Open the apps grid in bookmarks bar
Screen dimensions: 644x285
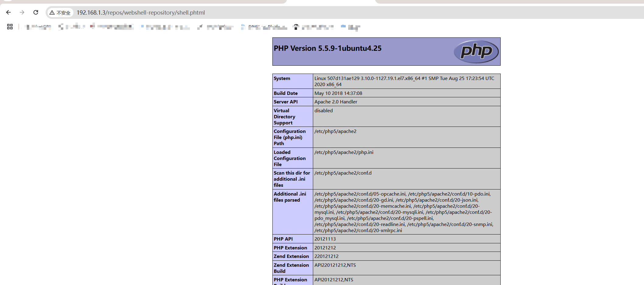10,27
